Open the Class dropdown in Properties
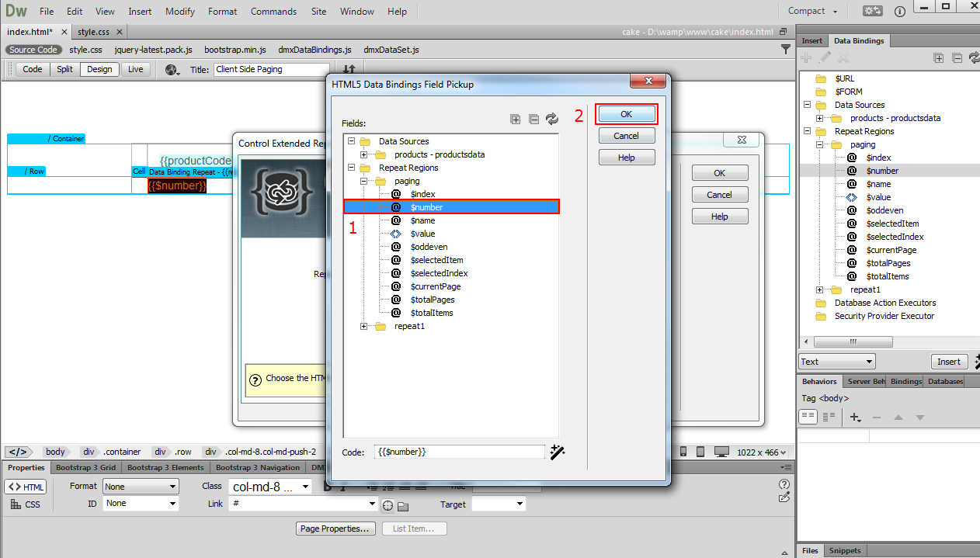 point(269,487)
